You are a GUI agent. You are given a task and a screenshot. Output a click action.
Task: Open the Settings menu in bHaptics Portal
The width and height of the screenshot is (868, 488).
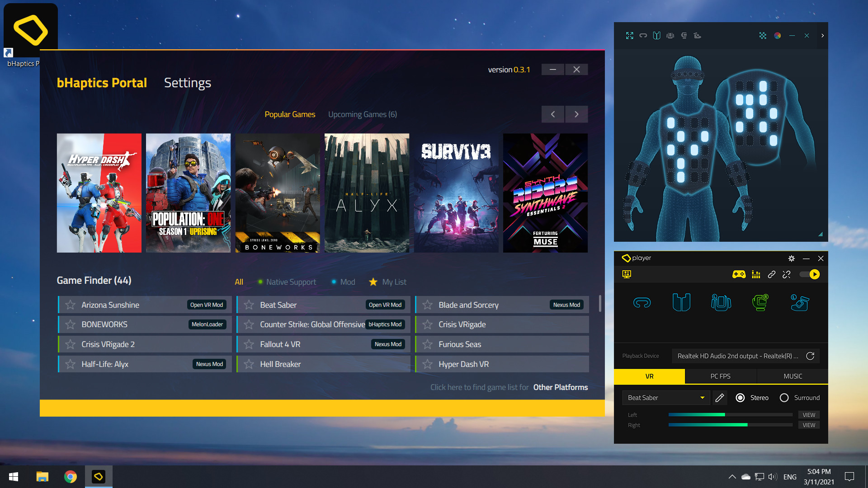tap(187, 83)
